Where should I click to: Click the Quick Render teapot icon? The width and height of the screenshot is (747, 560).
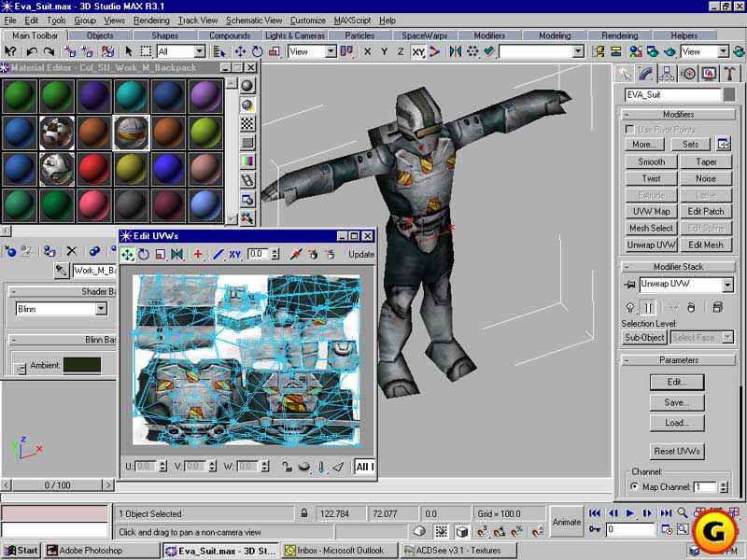[x=669, y=51]
